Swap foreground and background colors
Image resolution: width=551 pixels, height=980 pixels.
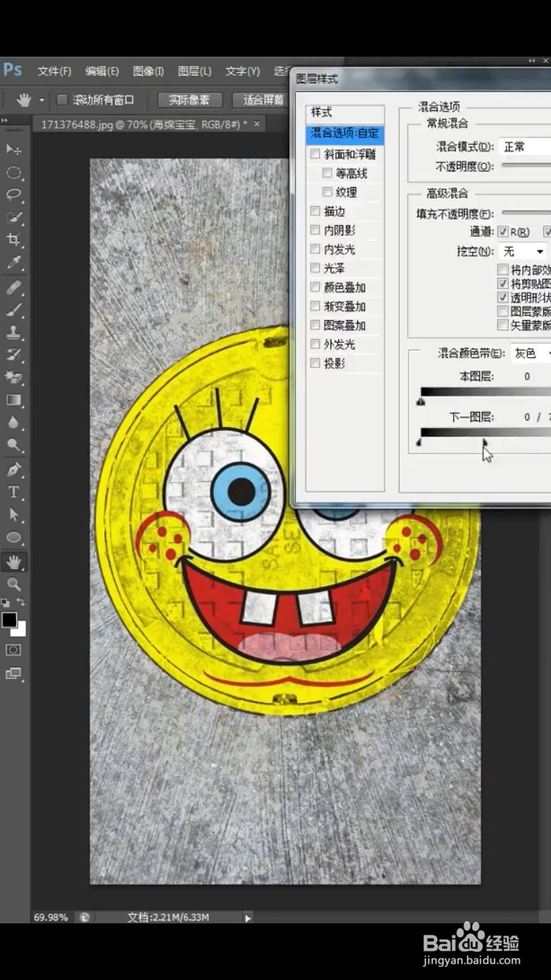[x=21, y=603]
